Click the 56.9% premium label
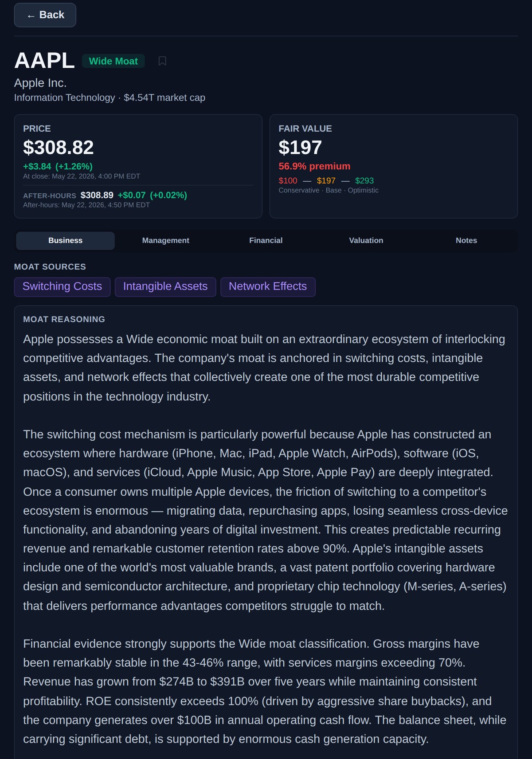532x759 pixels. [x=314, y=166]
